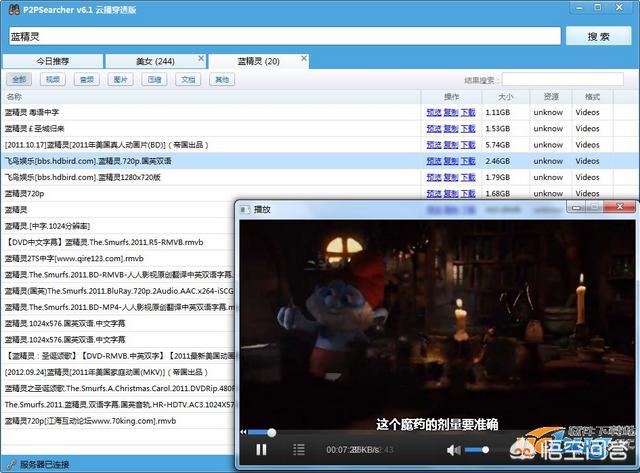The image size is (640, 473).
Task: Minimize the 播放 player window
Action: [x=576, y=207]
